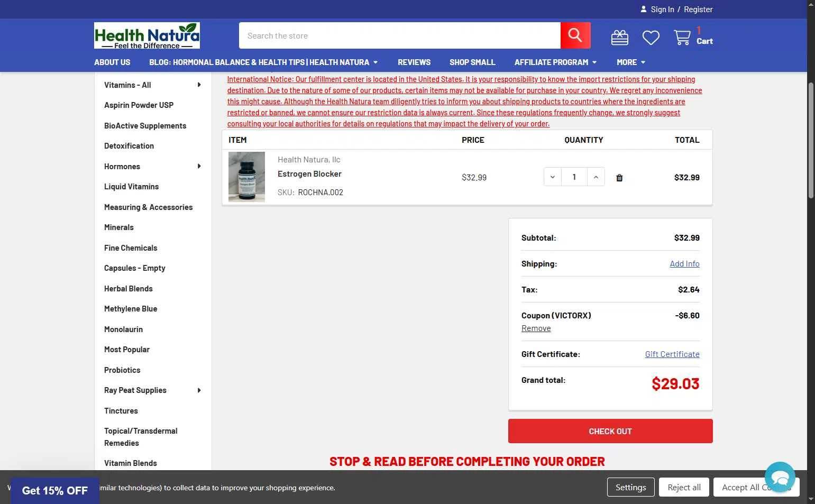
Task: Click the Check Out button
Action: click(x=610, y=431)
